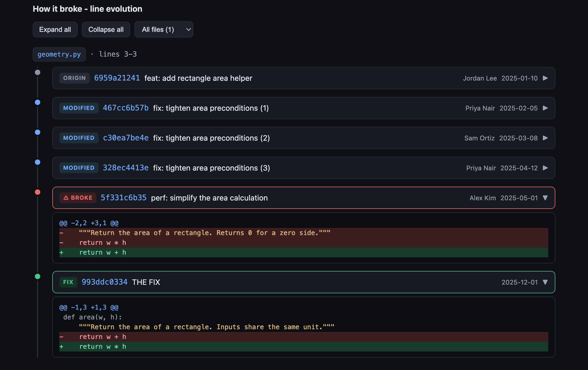Click Priya Nair on the 2025-04-12 commit
This screenshot has width=588, height=370.
[481, 168]
